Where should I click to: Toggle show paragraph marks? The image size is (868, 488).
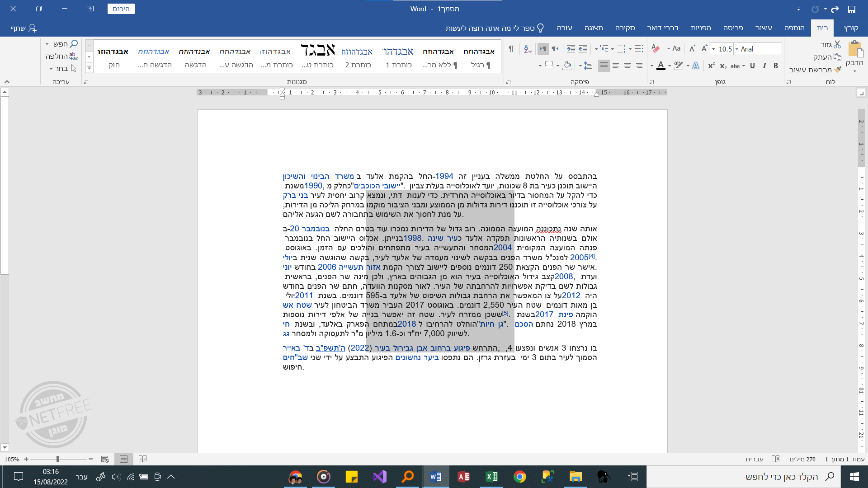click(x=511, y=49)
